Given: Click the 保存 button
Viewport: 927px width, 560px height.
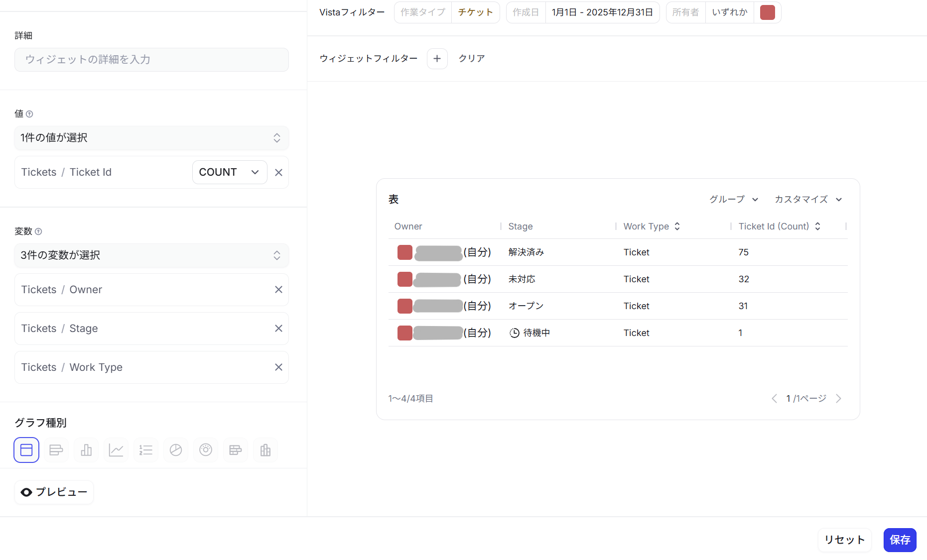Looking at the screenshot, I should (900, 540).
